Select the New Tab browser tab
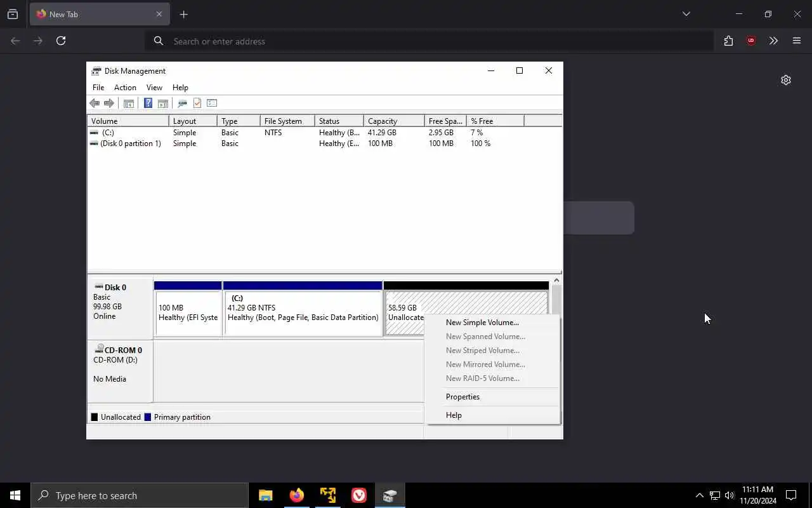Image resolution: width=812 pixels, height=508 pixels. pos(99,14)
